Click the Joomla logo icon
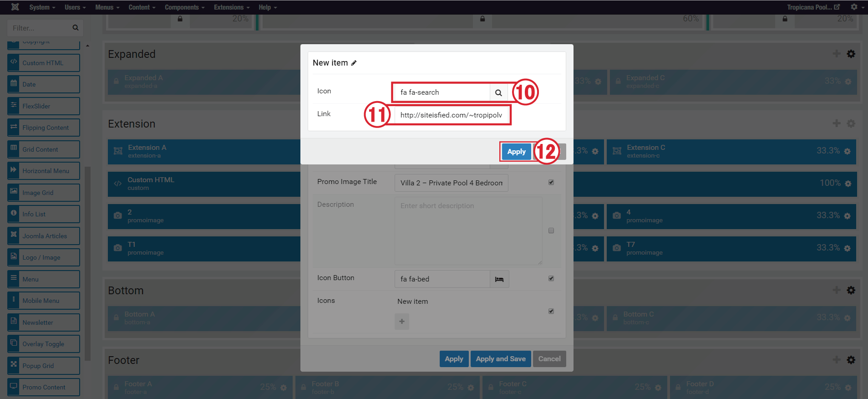The image size is (868, 399). (15, 7)
